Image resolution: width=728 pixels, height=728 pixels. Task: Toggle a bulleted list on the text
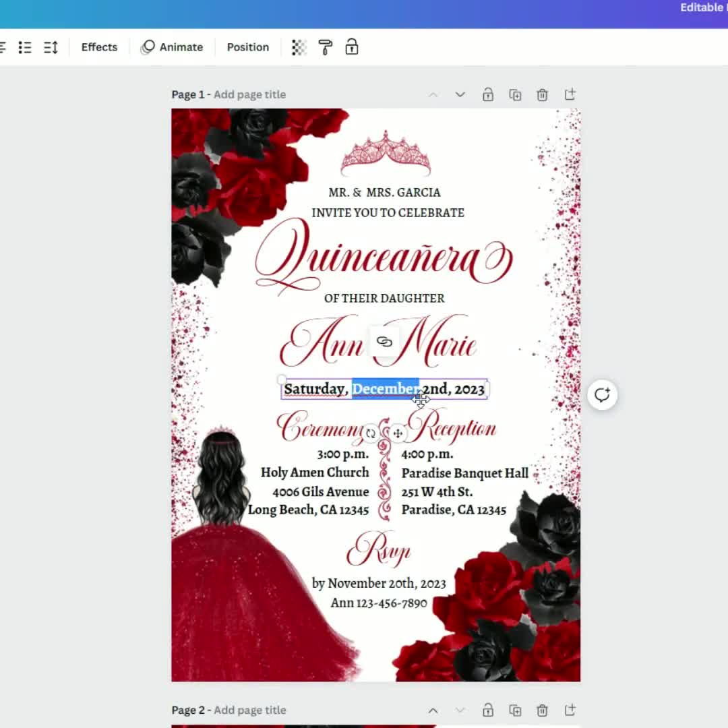point(25,47)
